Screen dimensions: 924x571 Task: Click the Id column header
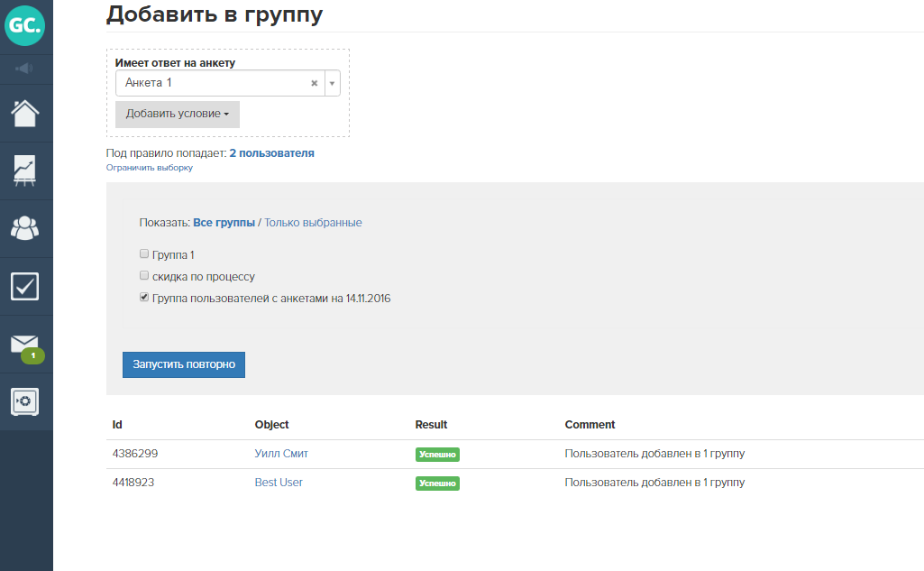(x=117, y=425)
